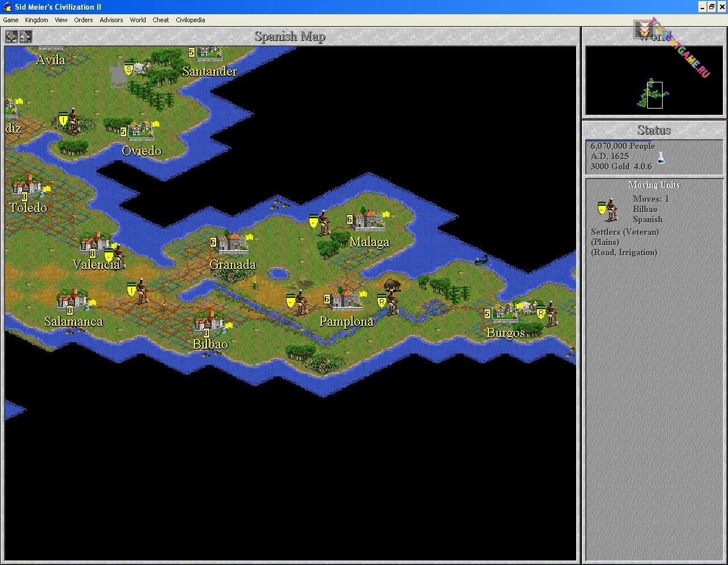Click the white viewport rectangle on the minimap
The width and height of the screenshot is (728, 565).
pyautogui.click(x=655, y=95)
